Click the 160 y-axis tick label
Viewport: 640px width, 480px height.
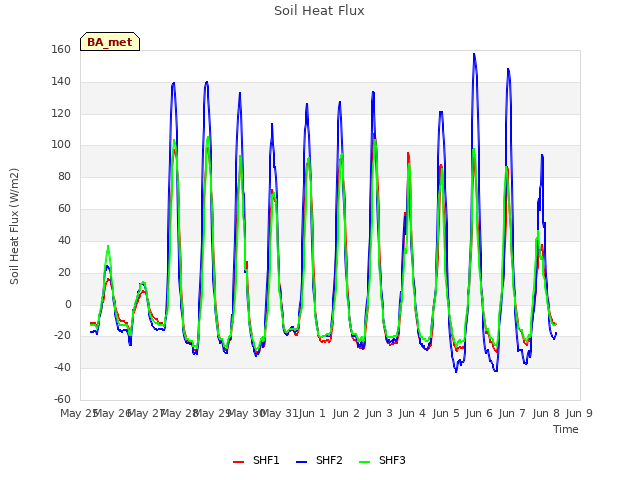click(61, 49)
